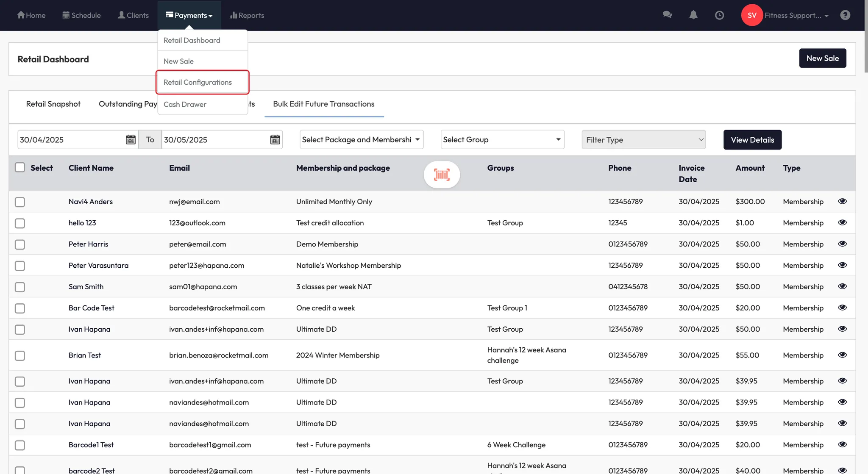Expand the Filter Type dropdown

(643, 139)
